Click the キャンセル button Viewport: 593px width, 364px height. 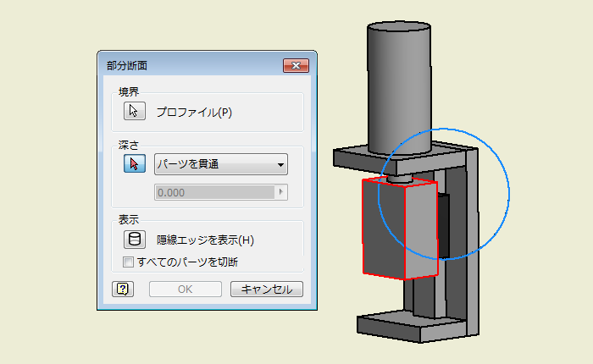pyautogui.click(x=267, y=290)
